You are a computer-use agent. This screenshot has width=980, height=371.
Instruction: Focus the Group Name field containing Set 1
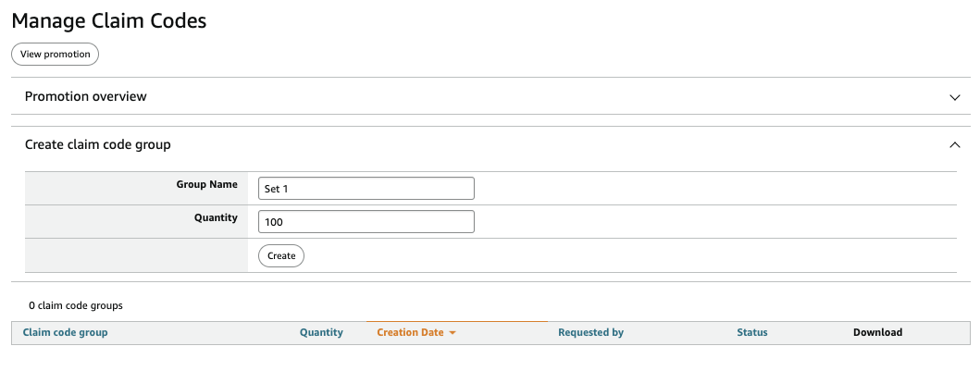[x=366, y=189]
